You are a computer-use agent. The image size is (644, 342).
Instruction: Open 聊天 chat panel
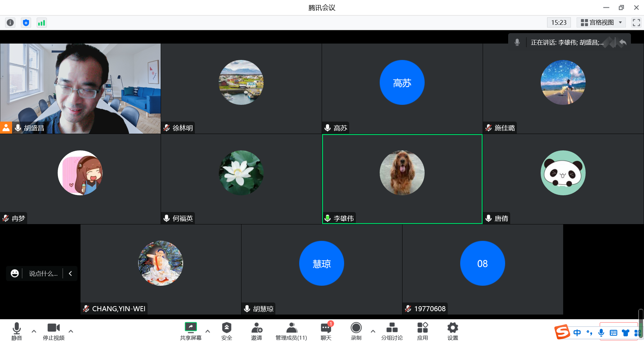tap(326, 331)
